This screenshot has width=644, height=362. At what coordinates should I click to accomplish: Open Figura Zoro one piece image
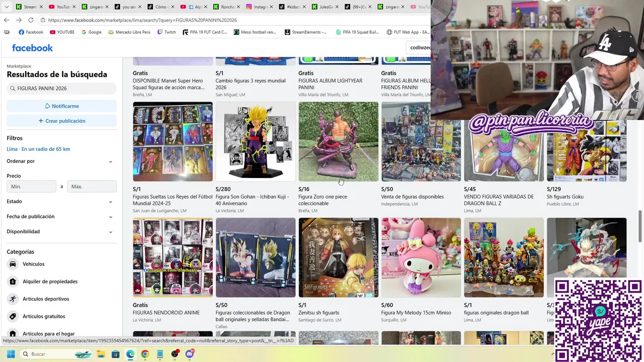(x=339, y=142)
